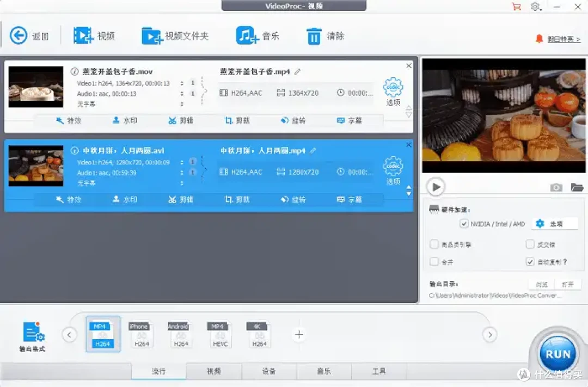
Task: Remove 蒸笼开盖包子香 item with its X
Action: tap(409, 66)
